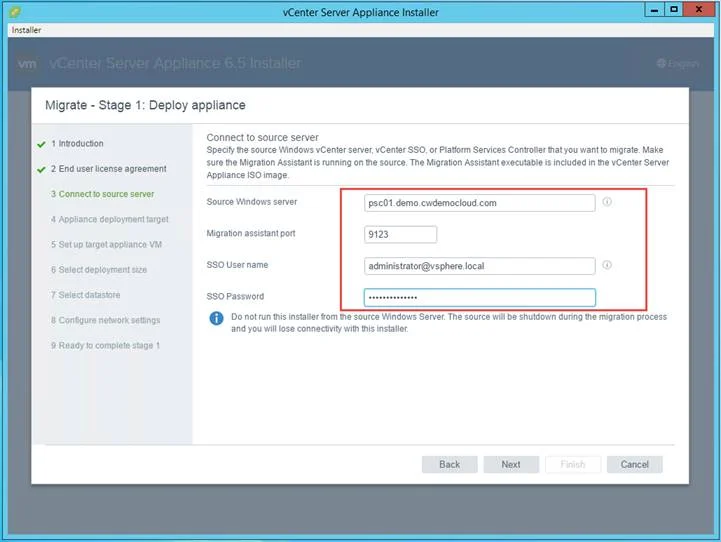Click the Back button
Image resolution: width=721 pixels, height=542 pixels.
click(449, 464)
